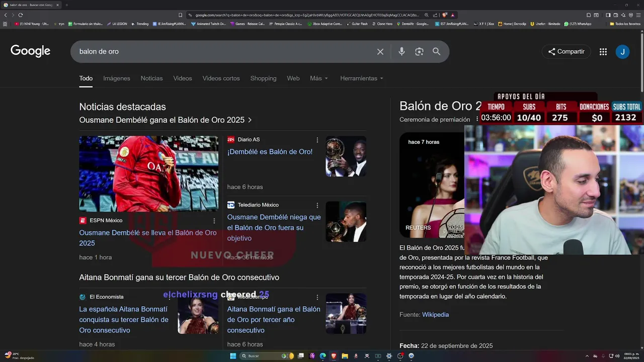The width and height of the screenshot is (644, 362).
Task: Clear the search box with the X icon
Action: pyautogui.click(x=380, y=52)
